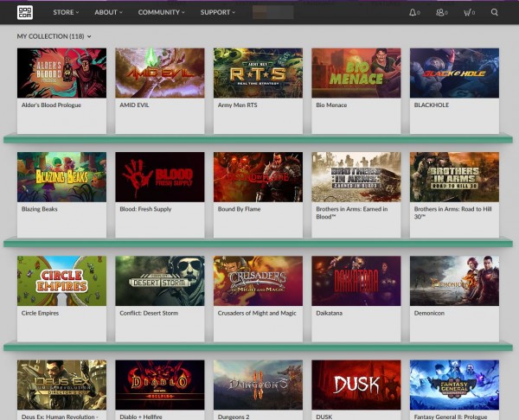The image size is (519, 420).
Task: Open Brothers in Arms: Earned in Blood cover
Action: tap(356, 177)
